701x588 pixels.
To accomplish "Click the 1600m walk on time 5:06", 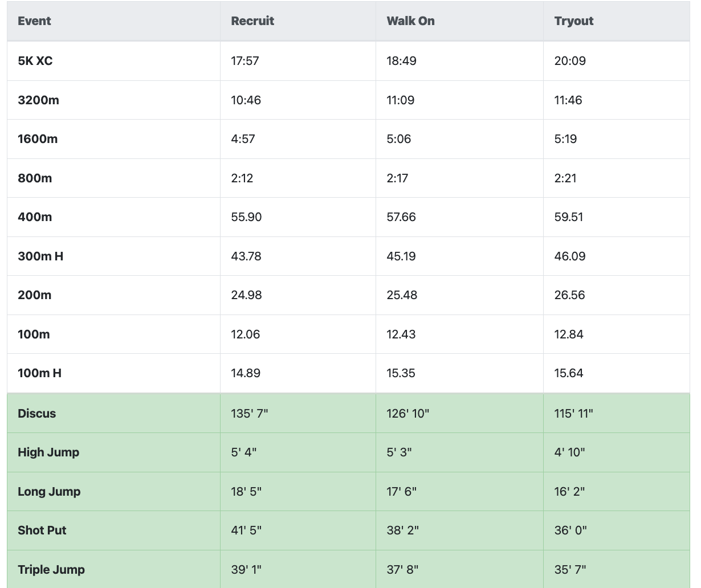I will pos(399,139).
